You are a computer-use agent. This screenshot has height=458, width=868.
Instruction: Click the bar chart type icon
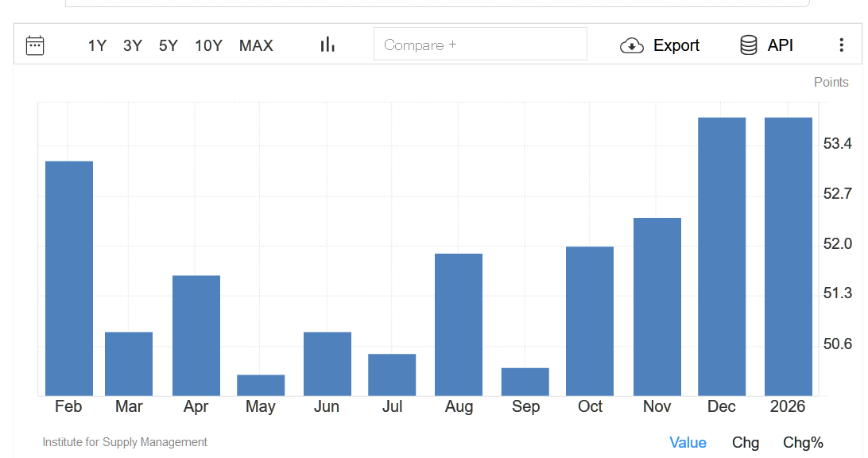(327, 45)
